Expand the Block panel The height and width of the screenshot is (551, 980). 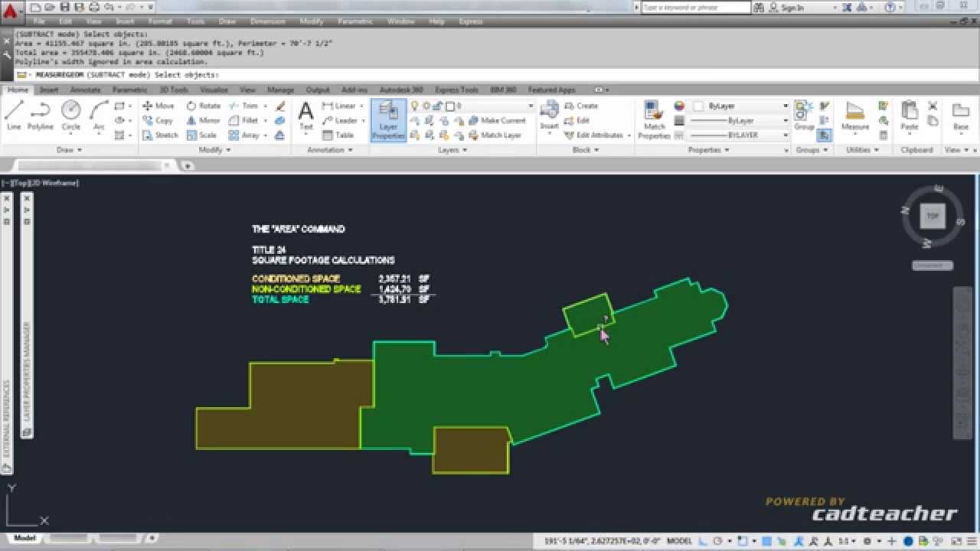[585, 150]
